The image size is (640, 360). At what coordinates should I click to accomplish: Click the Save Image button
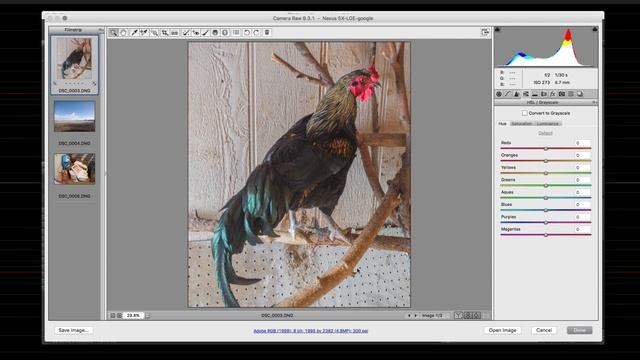(73, 330)
